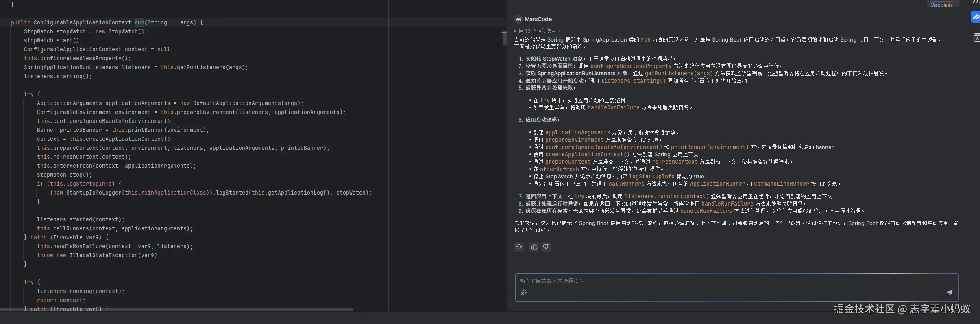Click this.handleRunFailure line in catch block

pyautogui.click(x=115, y=247)
